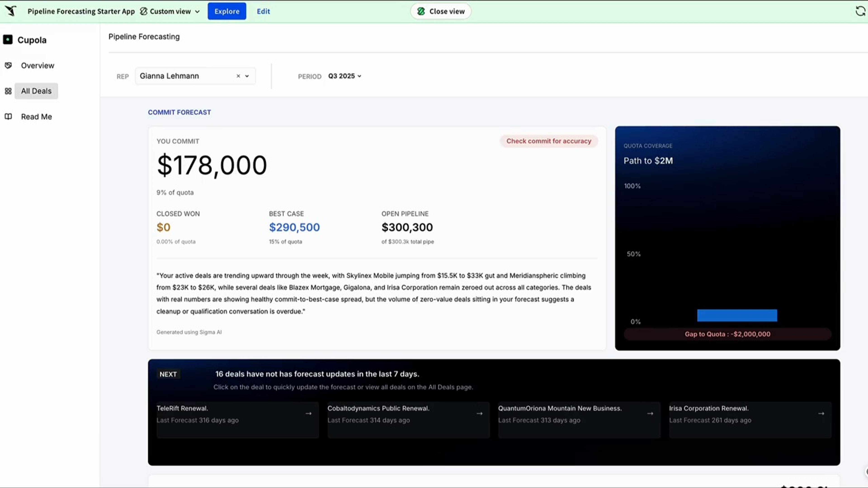868x488 pixels.
Task: Click the COMMIT FORECAST section heading
Action: click(x=179, y=112)
